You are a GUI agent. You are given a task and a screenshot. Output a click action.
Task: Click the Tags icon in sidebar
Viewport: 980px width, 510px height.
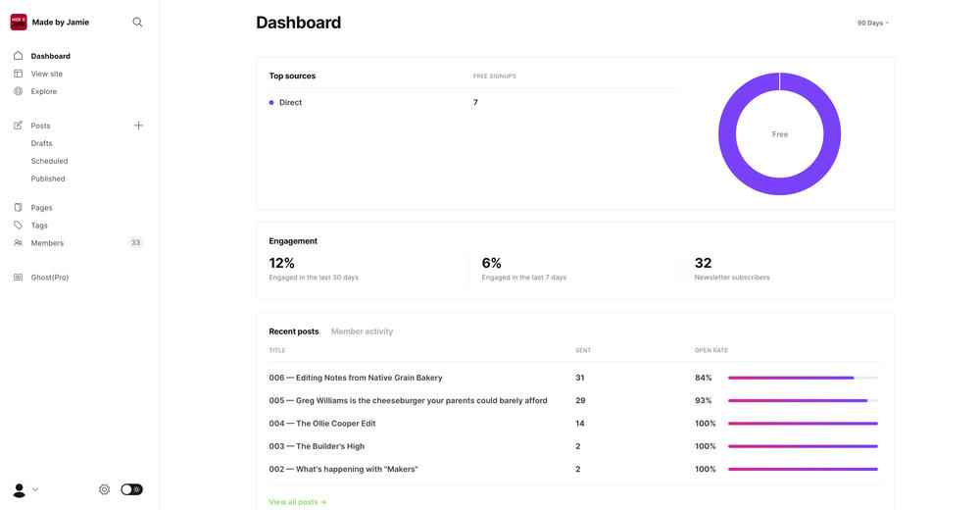tap(18, 226)
